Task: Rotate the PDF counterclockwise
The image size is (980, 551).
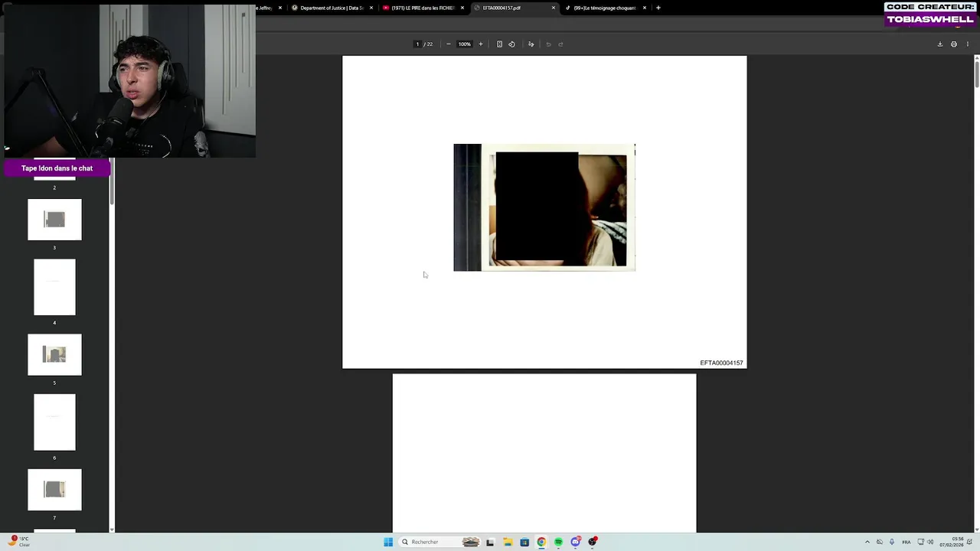Action: [x=512, y=44]
